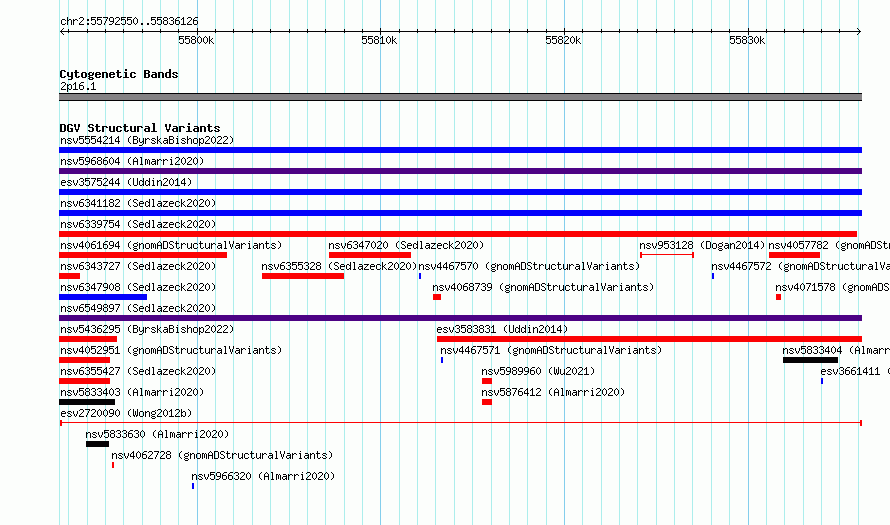Screen dimensions: 890x525
Task: Select the red bracket glyph under nsv953128
Action: pyautogui.click(x=667, y=255)
